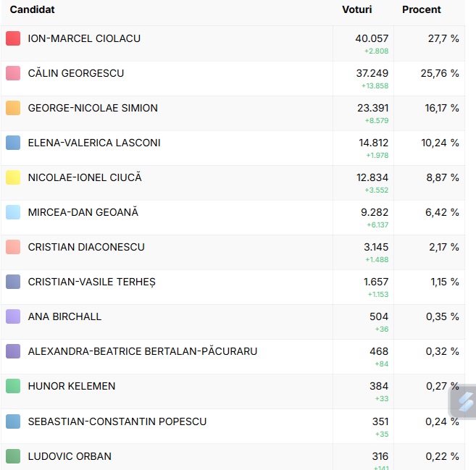Sort by the Voturi column header
The height and width of the screenshot is (470, 476).
coord(356,9)
